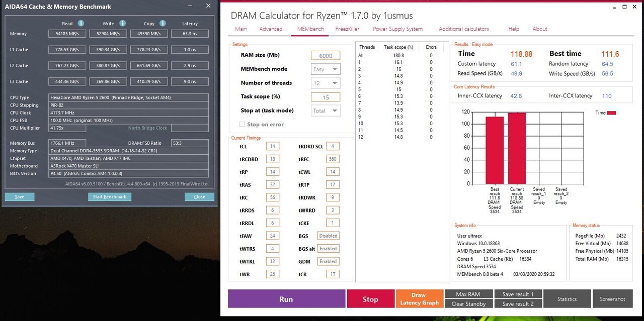Expand the Stop at (task mode) dropdown

tap(326, 111)
